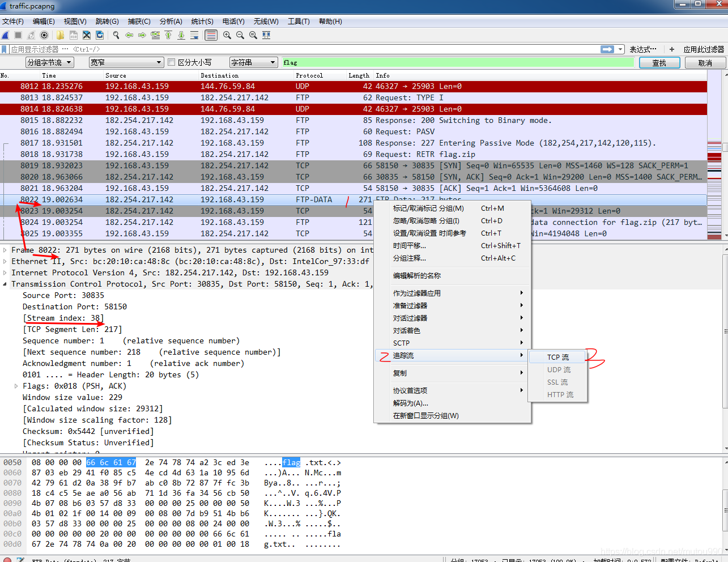Start capturing packets with the shark fin icon
The width and height of the screenshot is (728, 562).
tap(6, 35)
